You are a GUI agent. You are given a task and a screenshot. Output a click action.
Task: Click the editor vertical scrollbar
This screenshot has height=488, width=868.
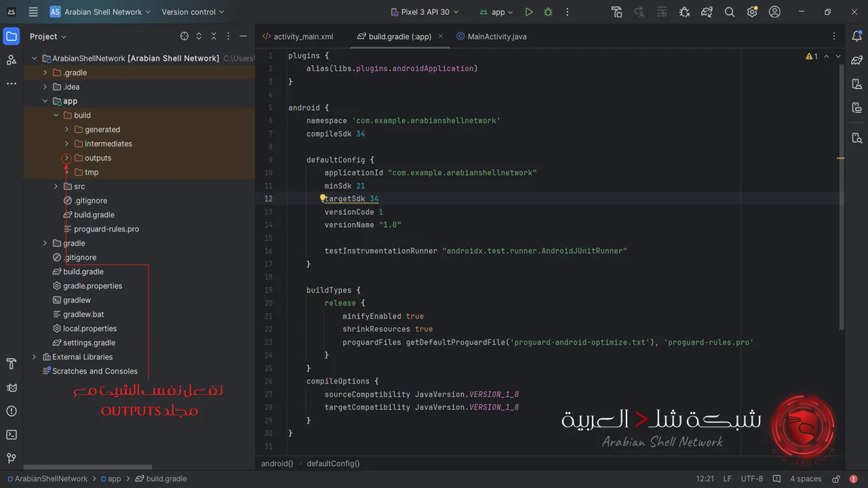point(842,197)
